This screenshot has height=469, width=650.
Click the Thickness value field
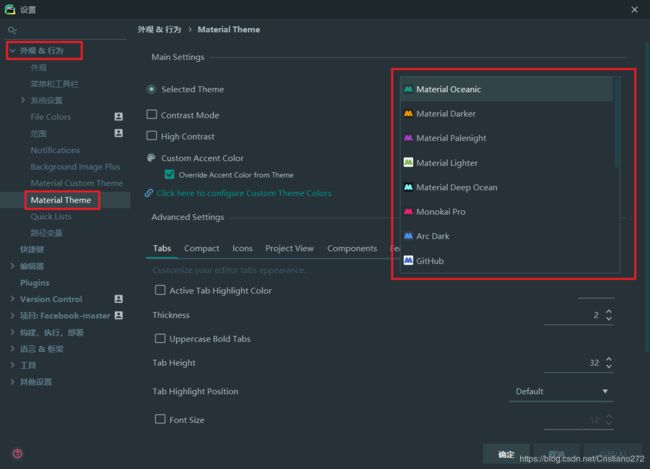(x=574, y=315)
